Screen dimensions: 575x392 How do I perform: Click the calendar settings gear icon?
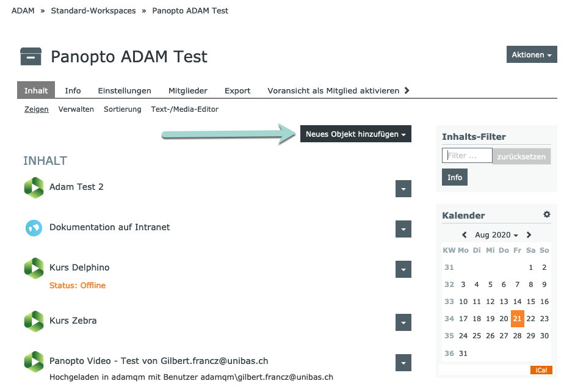[x=547, y=215]
